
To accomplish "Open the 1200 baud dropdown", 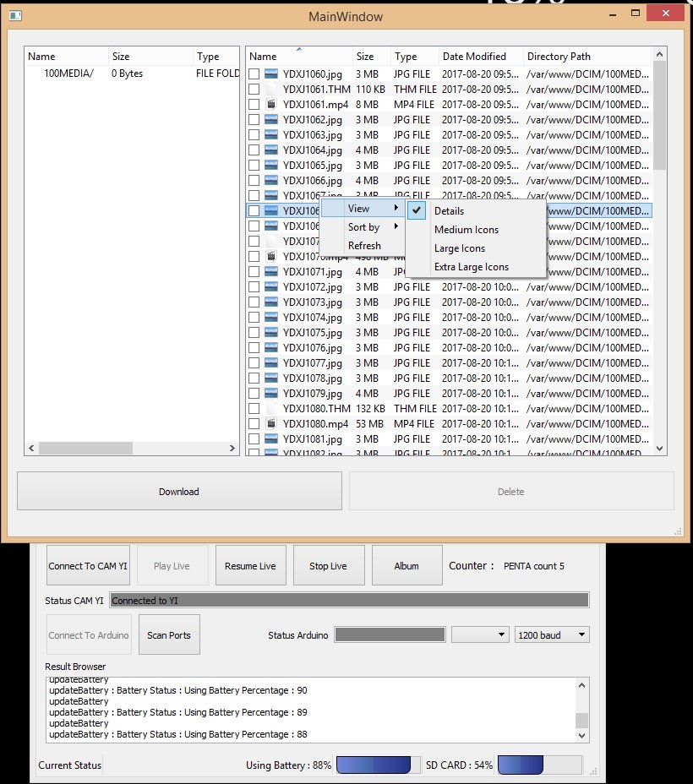I will click(x=552, y=635).
